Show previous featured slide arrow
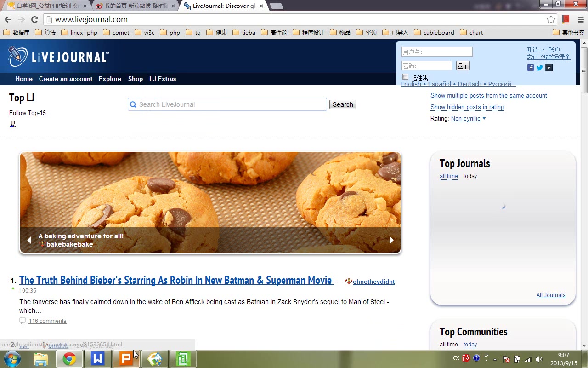588x368 pixels. (x=29, y=240)
